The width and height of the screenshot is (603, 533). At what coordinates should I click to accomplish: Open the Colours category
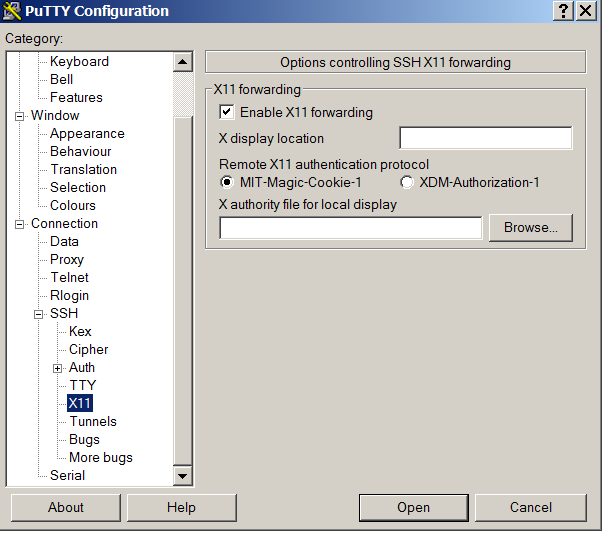73,205
